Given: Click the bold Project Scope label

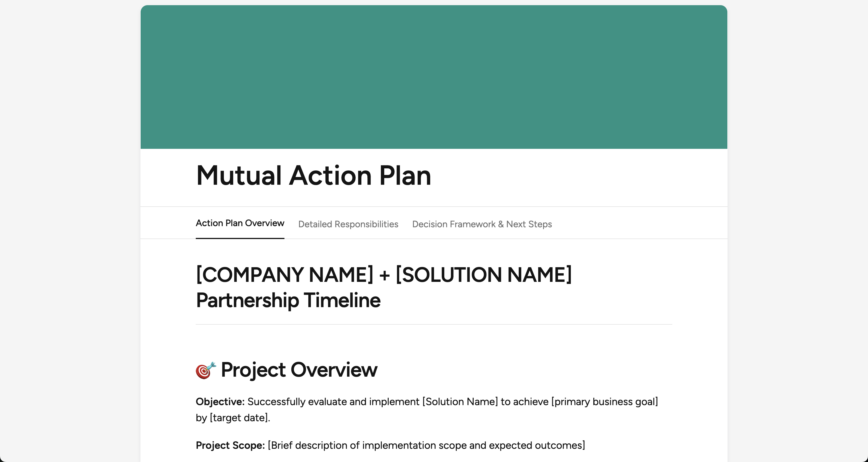Looking at the screenshot, I should tap(230, 445).
